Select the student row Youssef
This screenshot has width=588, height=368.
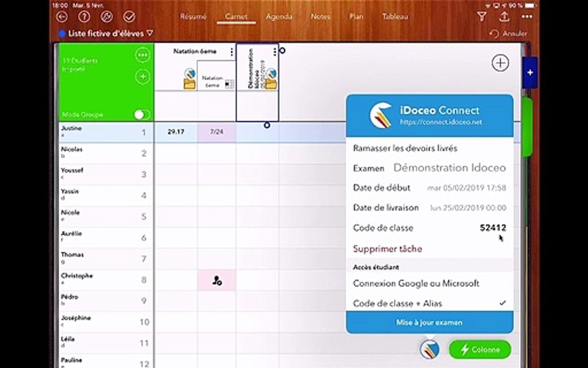pos(106,174)
